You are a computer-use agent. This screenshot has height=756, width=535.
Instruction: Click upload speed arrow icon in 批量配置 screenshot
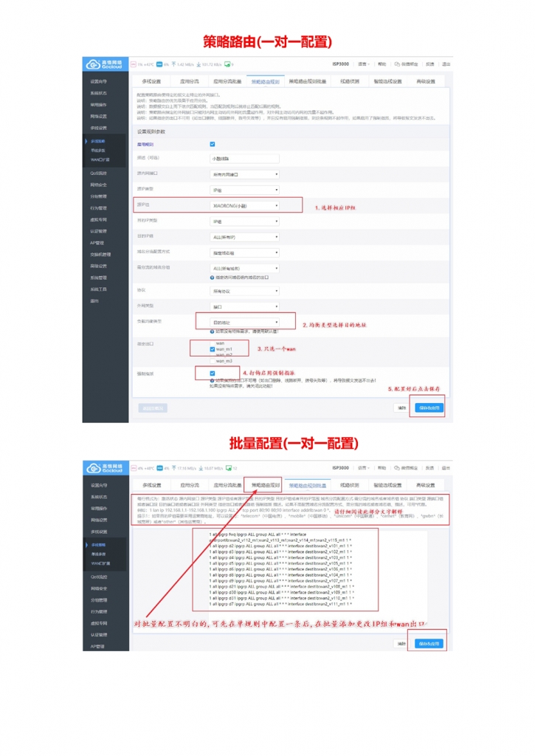(x=174, y=467)
